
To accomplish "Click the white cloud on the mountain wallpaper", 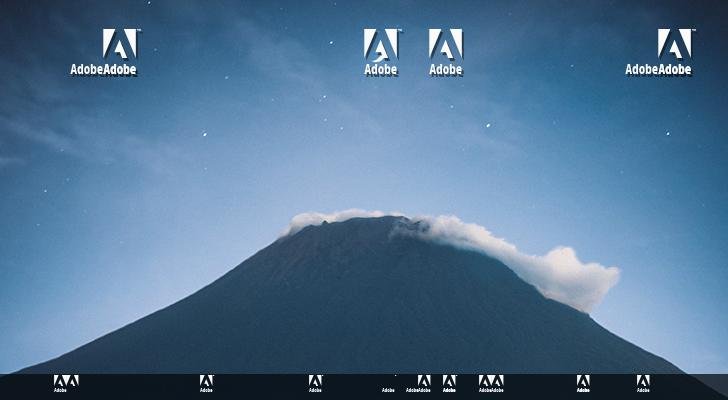I will pos(560,270).
